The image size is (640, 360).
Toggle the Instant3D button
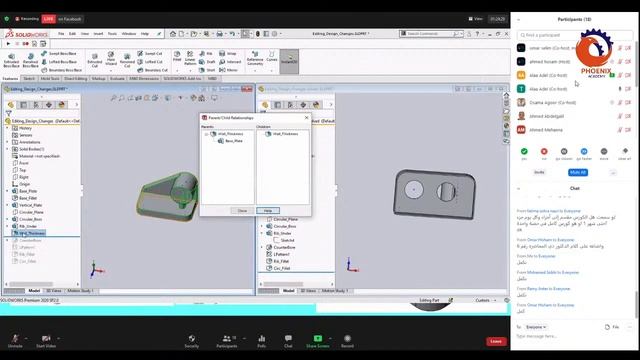[x=289, y=61]
